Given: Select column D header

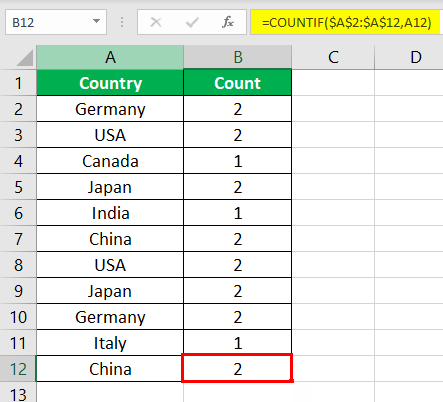Looking at the screenshot, I should point(409,57).
